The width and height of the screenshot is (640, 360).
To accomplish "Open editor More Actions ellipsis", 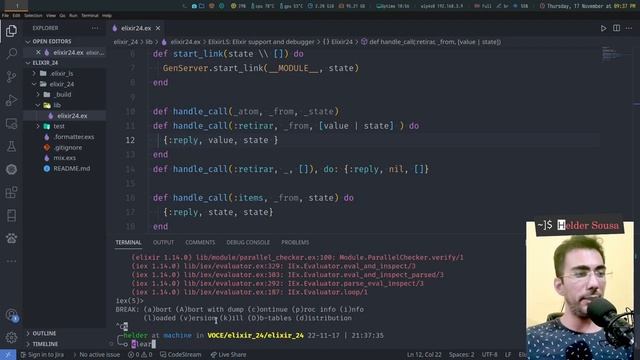I will [x=629, y=28].
